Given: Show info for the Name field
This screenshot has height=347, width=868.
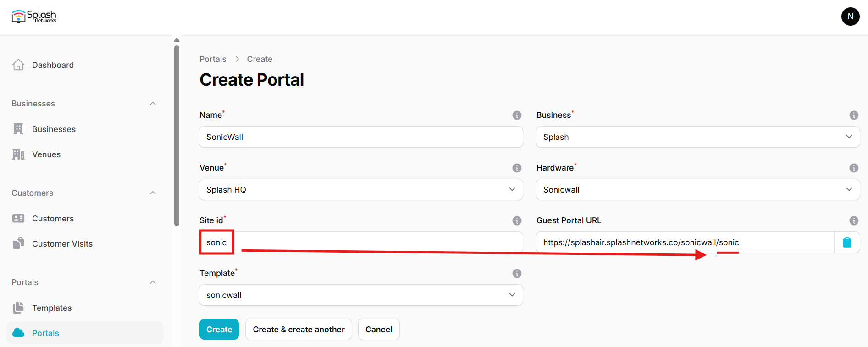Looking at the screenshot, I should (x=517, y=115).
